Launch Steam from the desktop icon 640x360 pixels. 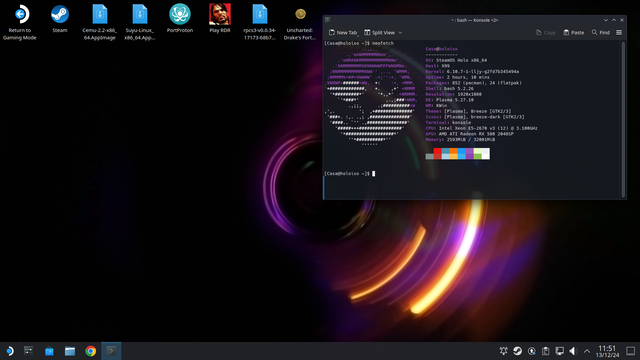[x=60, y=19]
